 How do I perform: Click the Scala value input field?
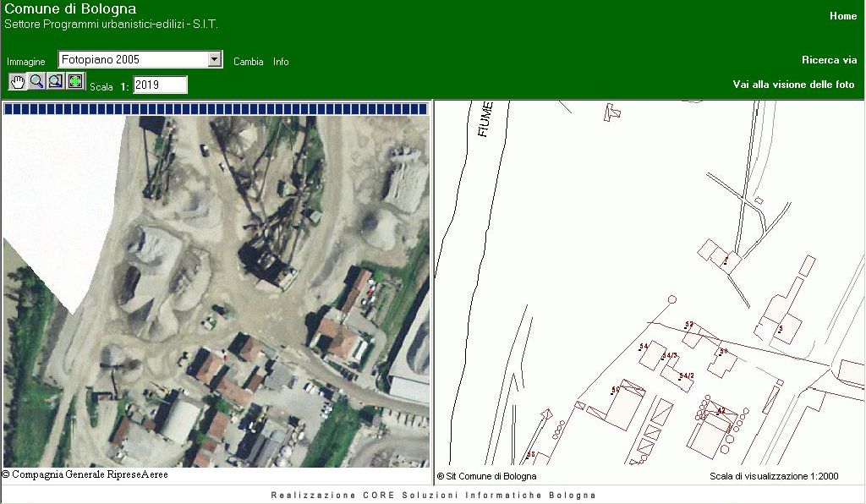tap(160, 85)
